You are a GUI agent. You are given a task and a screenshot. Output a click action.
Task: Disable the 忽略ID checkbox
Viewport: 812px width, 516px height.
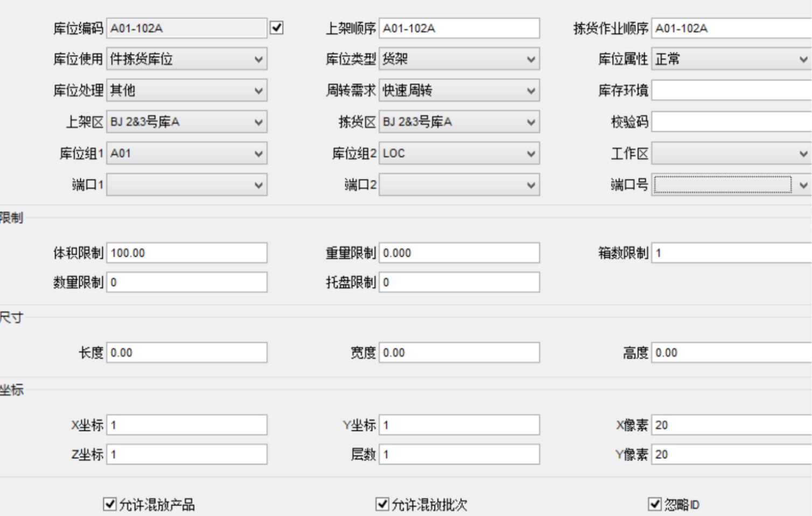(655, 504)
